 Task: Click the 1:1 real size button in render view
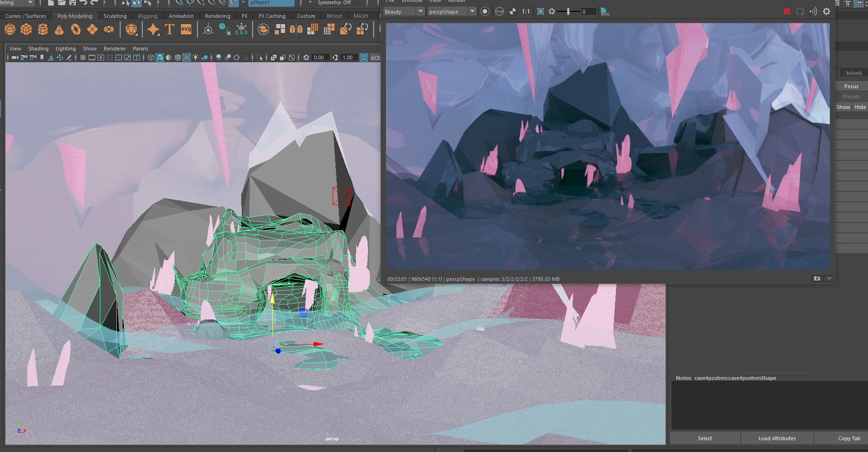[x=526, y=11]
